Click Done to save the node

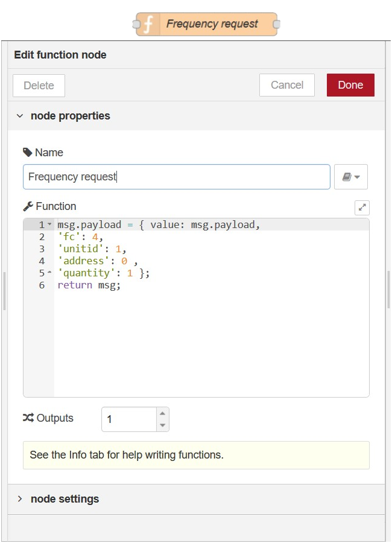point(350,85)
